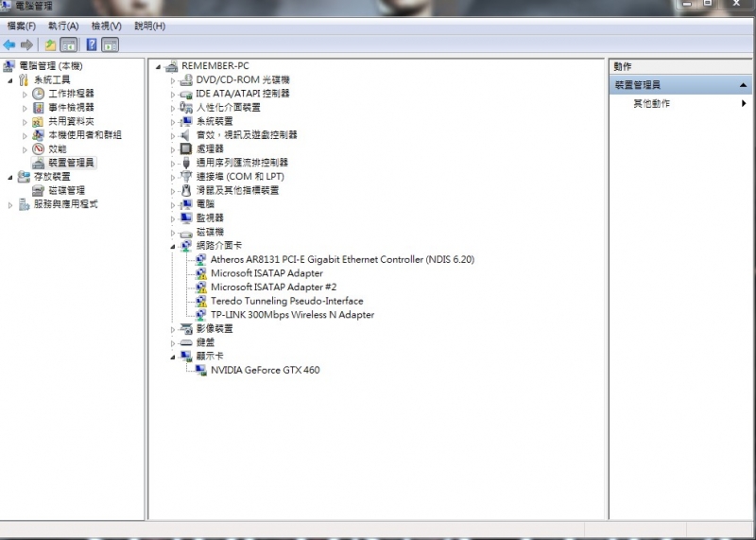Select 音效，視訊及遊戲控制器 entry
The width and height of the screenshot is (756, 540).
(x=247, y=135)
